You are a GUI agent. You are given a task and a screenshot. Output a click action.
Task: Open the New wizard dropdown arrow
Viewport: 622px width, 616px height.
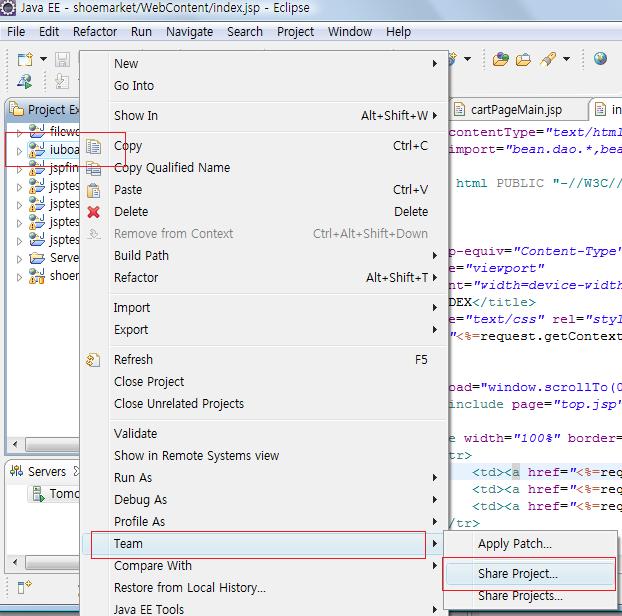43,59
